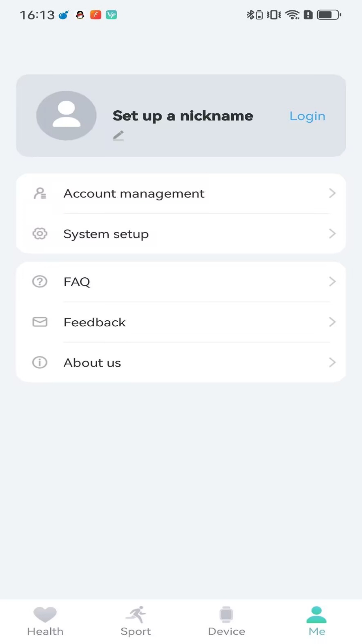Viewport: 362px width, 644px height.
Task: Switch to the Device tab
Action: 227,621
